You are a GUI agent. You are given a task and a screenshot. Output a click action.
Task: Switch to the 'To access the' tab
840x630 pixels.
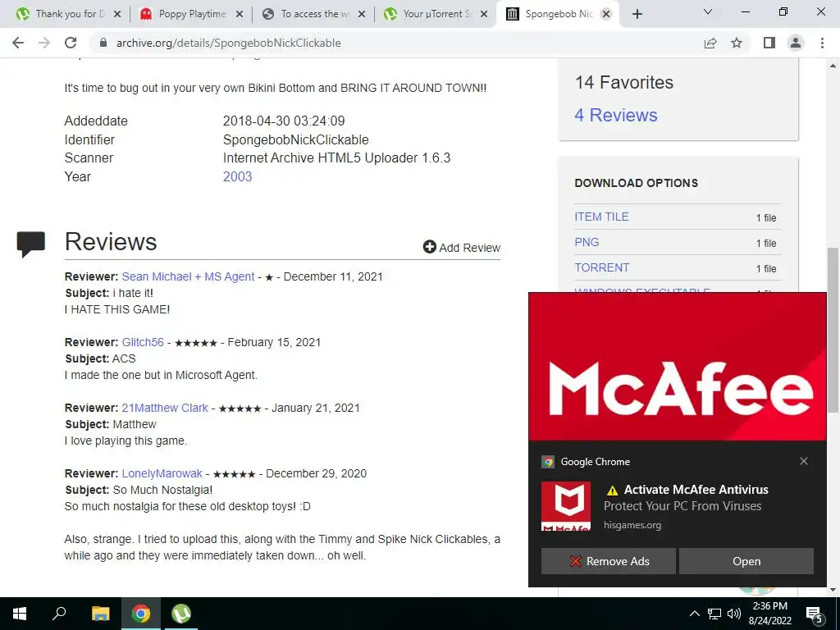click(x=313, y=14)
